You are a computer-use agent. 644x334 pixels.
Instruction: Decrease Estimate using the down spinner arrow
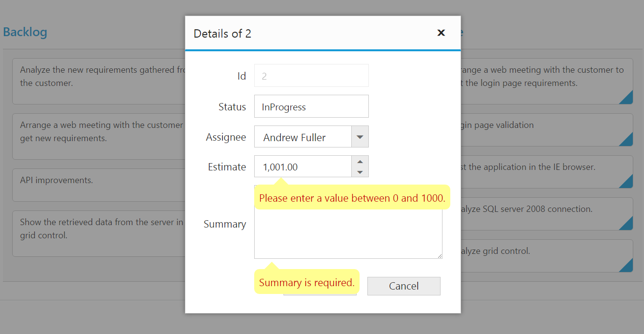360,172
